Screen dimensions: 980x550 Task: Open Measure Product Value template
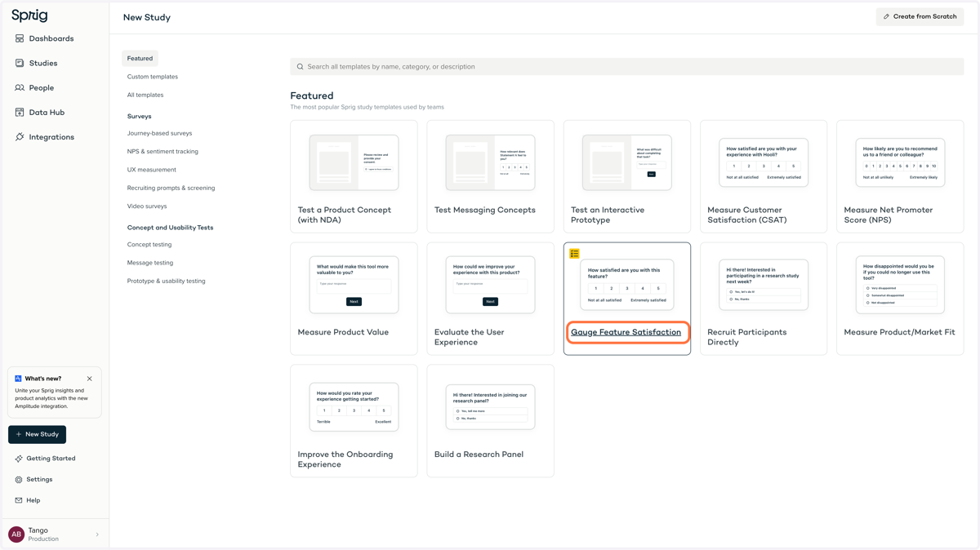pos(354,299)
